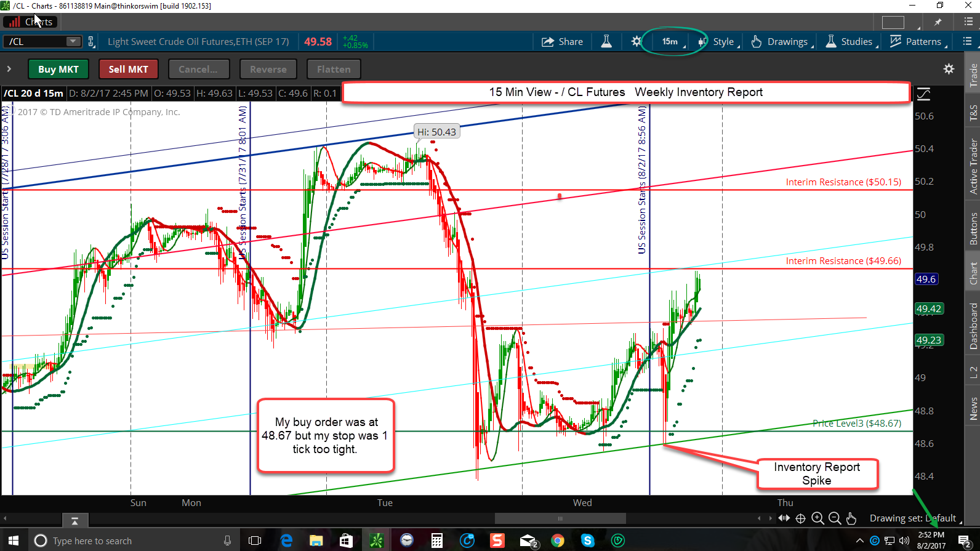The height and width of the screenshot is (551, 980).
Task: Open the Snagit taskbar icon
Action: pyautogui.click(x=497, y=541)
